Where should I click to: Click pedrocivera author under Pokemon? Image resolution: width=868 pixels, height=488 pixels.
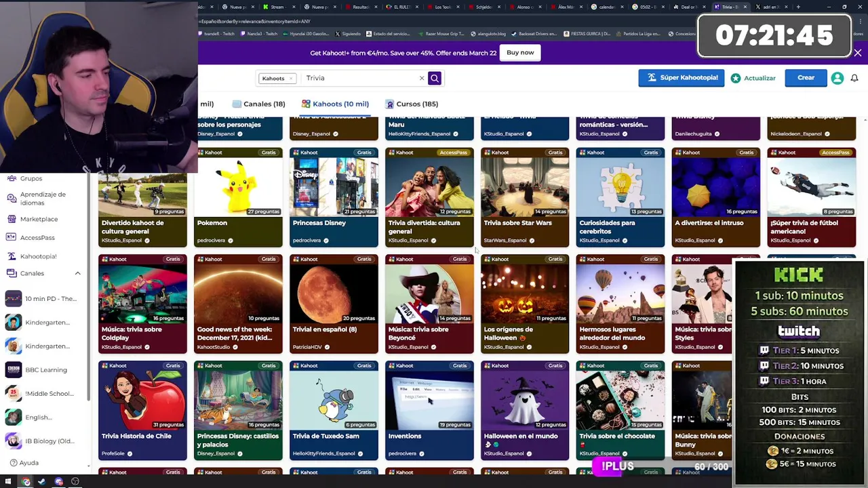click(x=211, y=241)
